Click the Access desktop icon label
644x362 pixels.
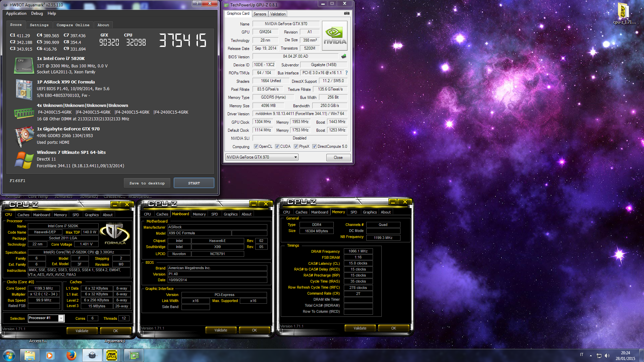pos(38,341)
